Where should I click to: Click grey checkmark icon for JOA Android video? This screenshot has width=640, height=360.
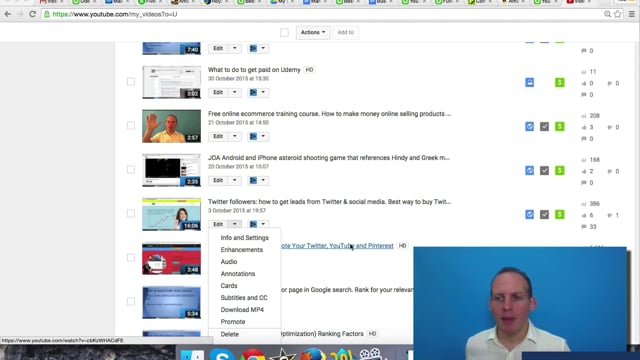pos(544,171)
